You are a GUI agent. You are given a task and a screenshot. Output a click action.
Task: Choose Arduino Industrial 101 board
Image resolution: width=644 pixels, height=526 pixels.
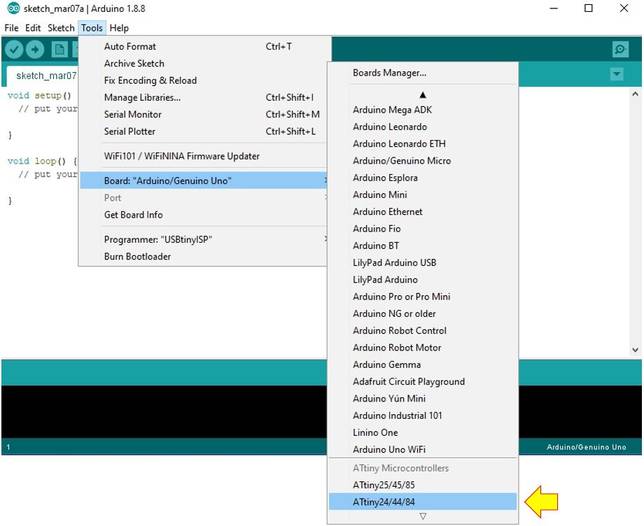(x=423, y=415)
